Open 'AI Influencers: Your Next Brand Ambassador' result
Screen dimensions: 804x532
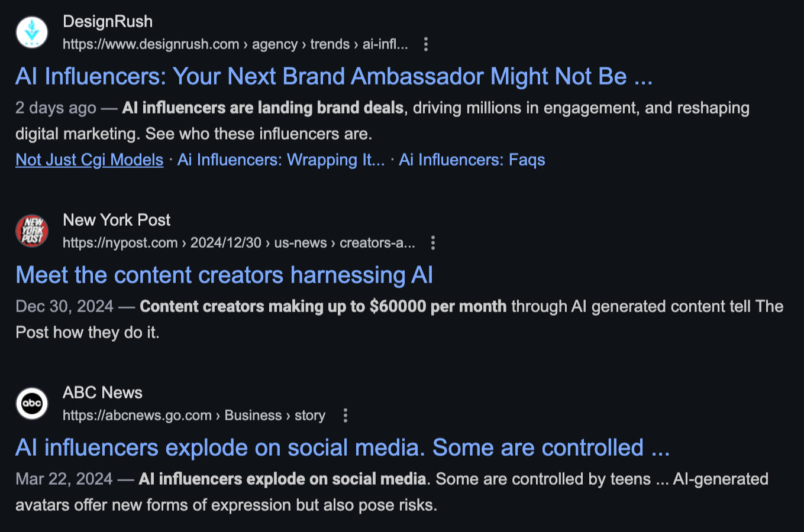pos(334,77)
